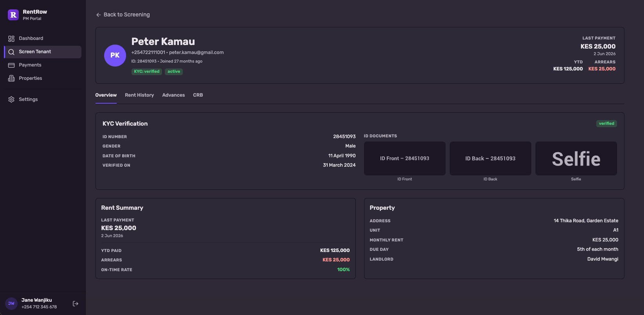The width and height of the screenshot is (644, 315).
Task: Click the Properties building icon
Action: click(11, 78)
